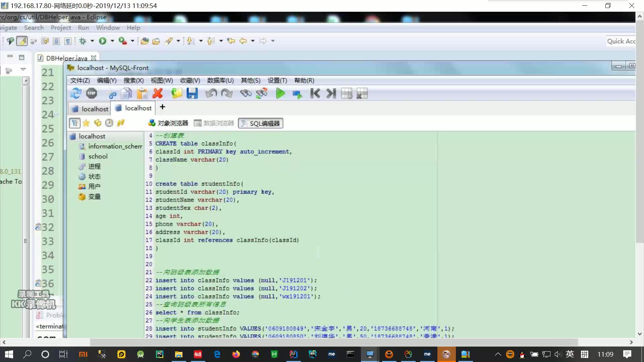
Task: Switch to 数据浏览器 view
Action: pos(214,123)
